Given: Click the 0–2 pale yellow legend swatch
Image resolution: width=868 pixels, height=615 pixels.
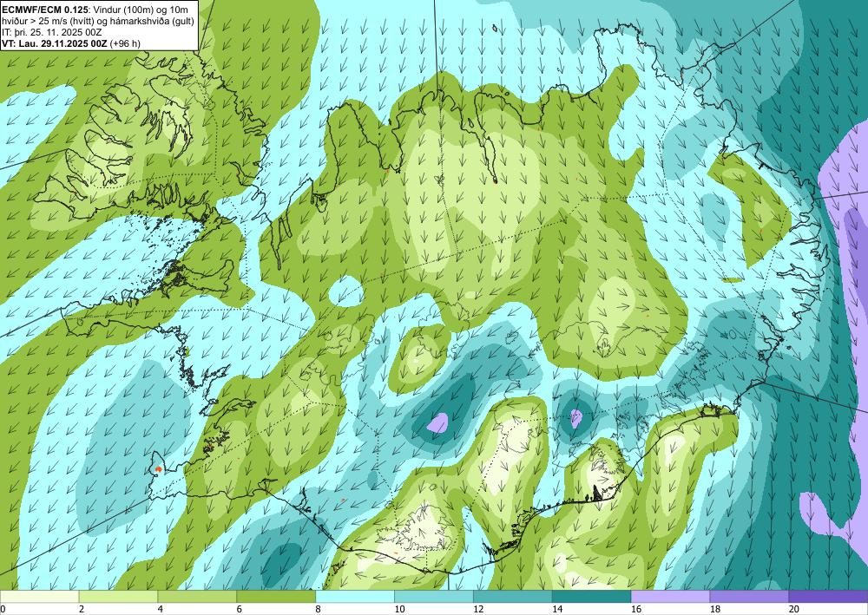Looking at the screenshot, I should pos(39,596).
